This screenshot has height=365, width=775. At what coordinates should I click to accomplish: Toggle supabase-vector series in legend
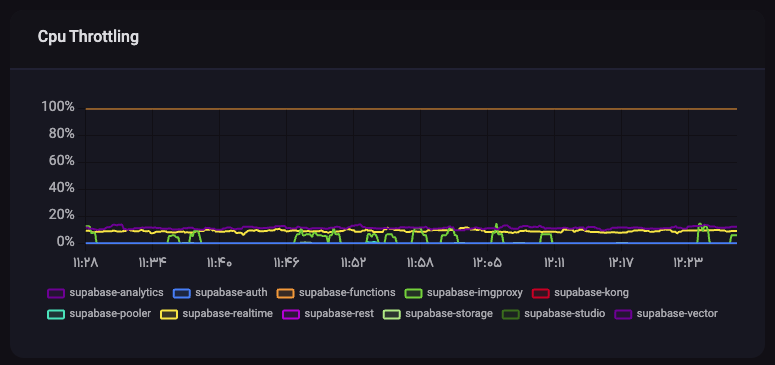click(666, 314)
